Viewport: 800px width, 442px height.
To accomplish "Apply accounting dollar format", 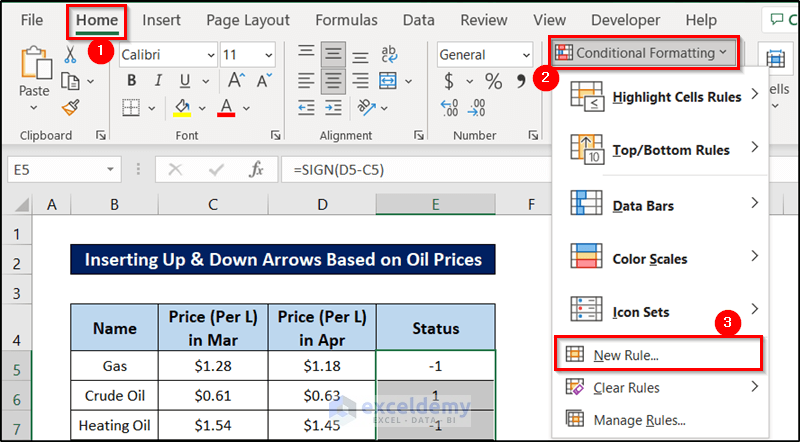I will 449,81.
